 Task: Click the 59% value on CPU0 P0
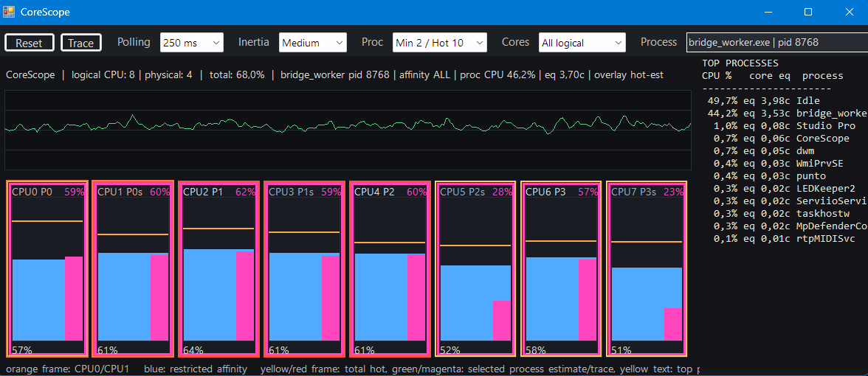coord(74,192)
